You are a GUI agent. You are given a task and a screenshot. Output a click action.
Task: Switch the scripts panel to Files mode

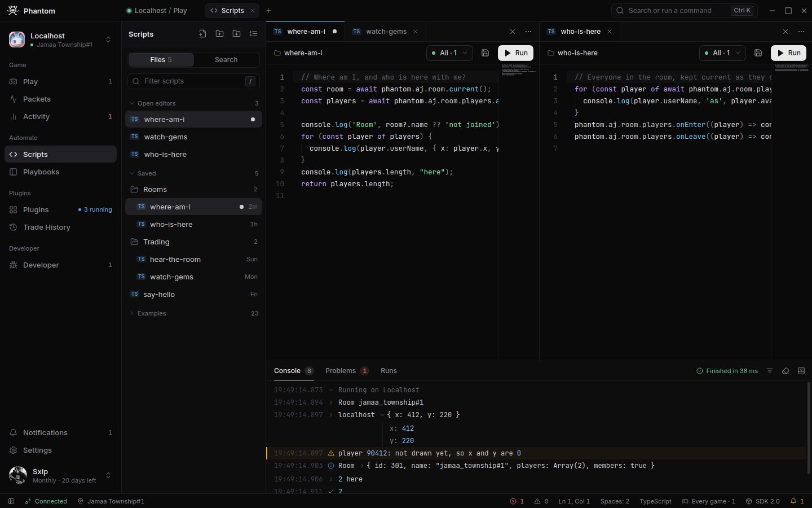[161, 59]
